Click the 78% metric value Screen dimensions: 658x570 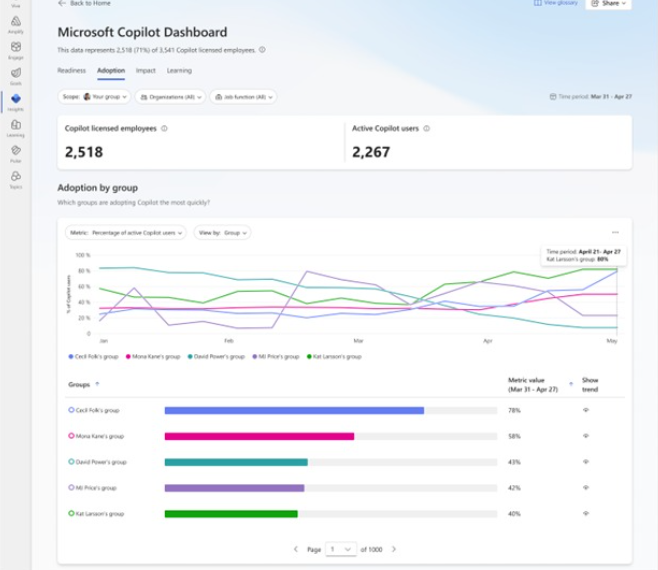point(514,410)
